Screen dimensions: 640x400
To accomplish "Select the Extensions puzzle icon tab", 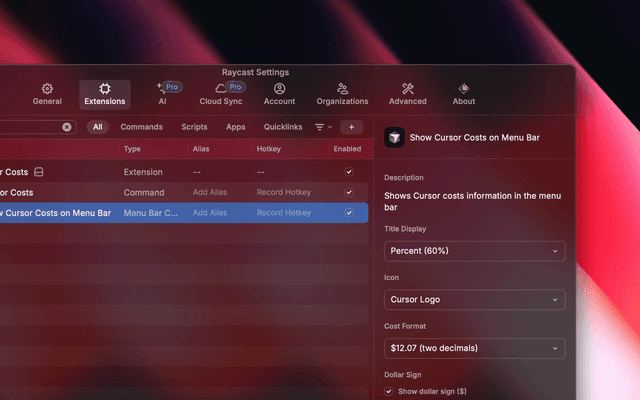I will point(105,94).
